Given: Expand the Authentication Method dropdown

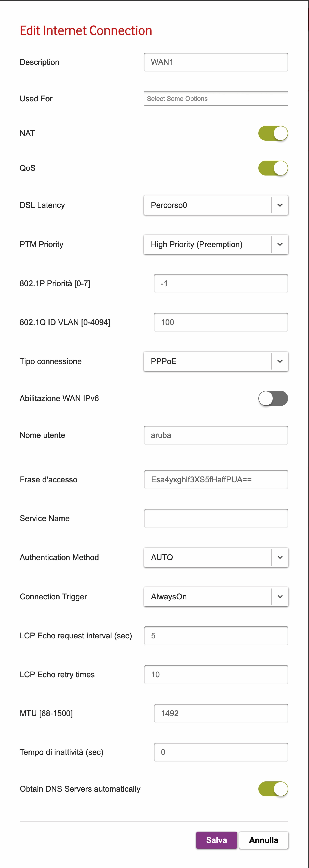Looking at the screenshot, I should pos(216,557).
